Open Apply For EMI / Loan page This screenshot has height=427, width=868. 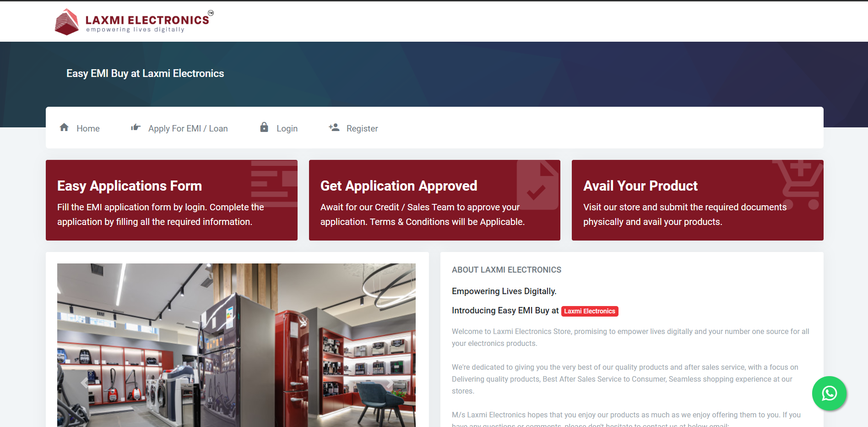[188, 129]
